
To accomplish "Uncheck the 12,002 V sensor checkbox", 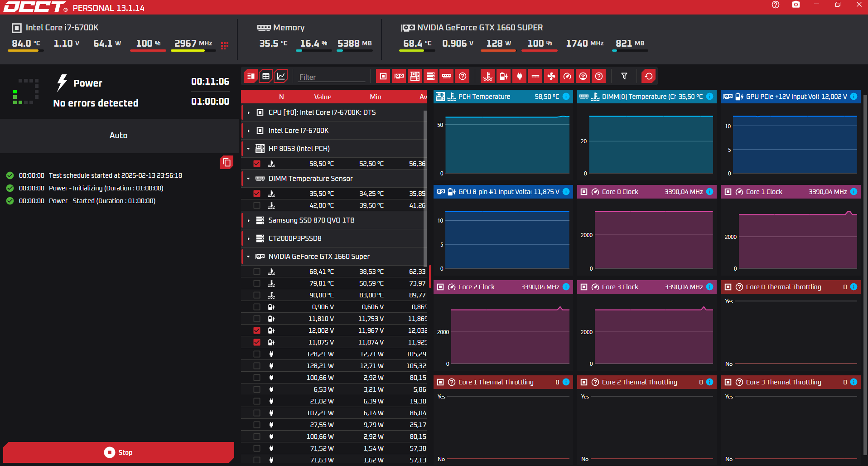I will [257, 330].
